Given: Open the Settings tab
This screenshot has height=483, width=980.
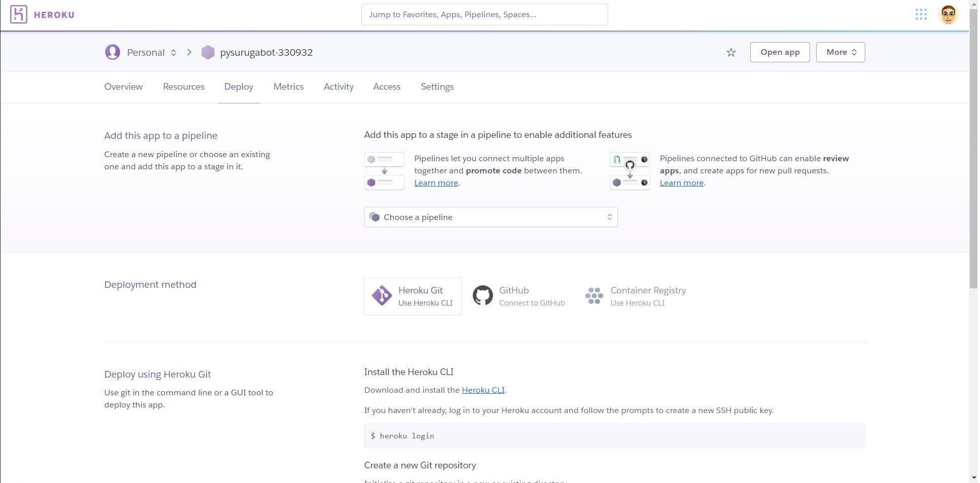Looking at the screenshot, I should click(x=437, y=87).
